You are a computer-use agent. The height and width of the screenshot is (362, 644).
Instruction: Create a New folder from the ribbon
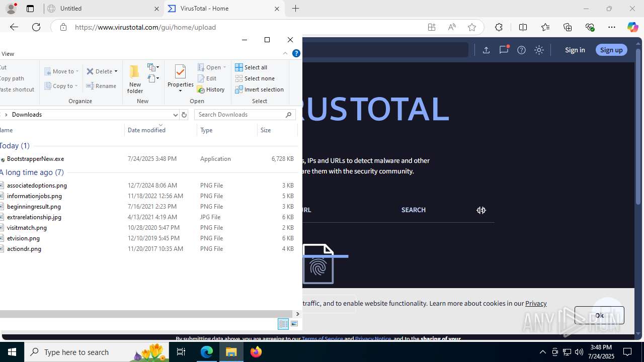tap(135, 79)
